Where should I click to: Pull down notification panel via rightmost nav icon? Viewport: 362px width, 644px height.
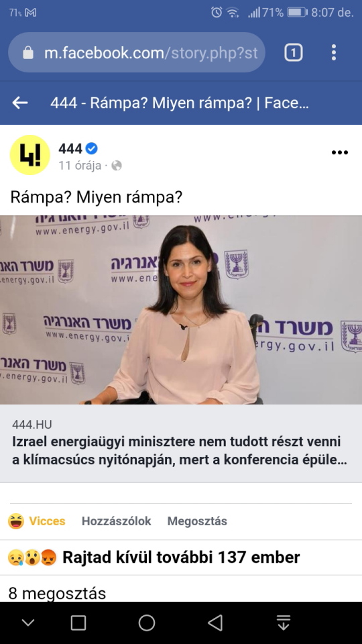(284, 623)
